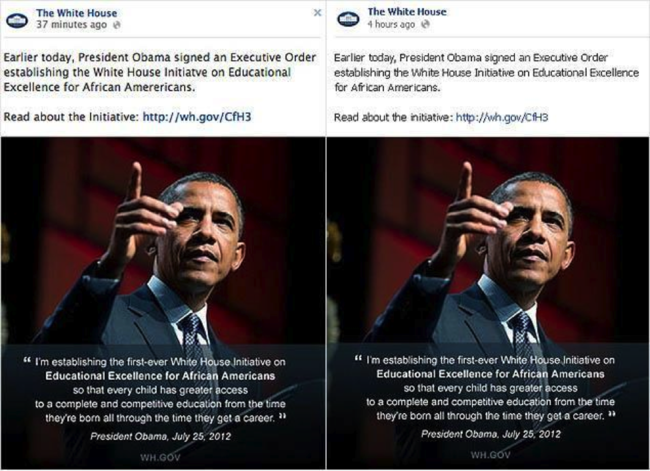Image resolution: width=650 pixels, height=471 pixels.
Task: Click the 'African Amerericans' typo text in the left post
Action: 138,87
